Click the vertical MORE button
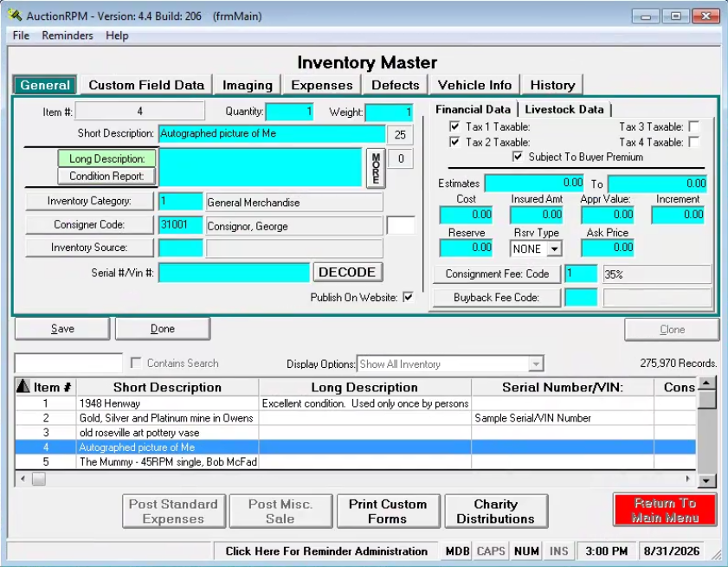Viewport: 728px width, 567px height. (x=376, y=168)
